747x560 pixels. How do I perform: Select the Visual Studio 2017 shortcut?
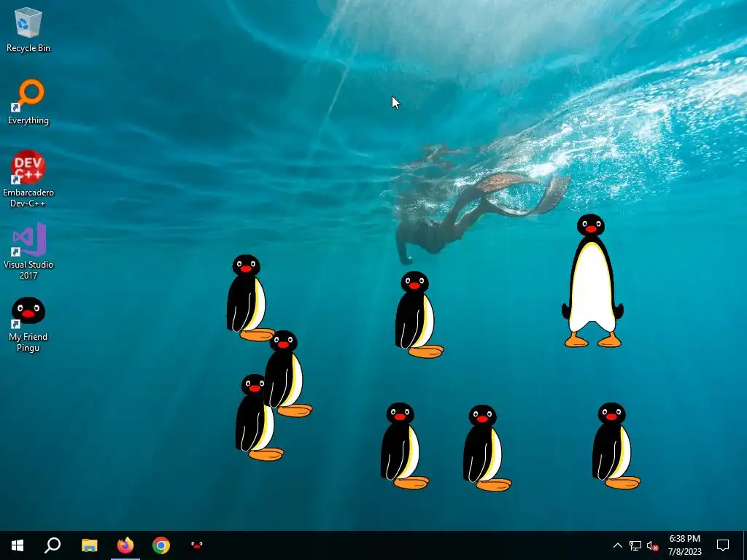(x=28, y=251)
